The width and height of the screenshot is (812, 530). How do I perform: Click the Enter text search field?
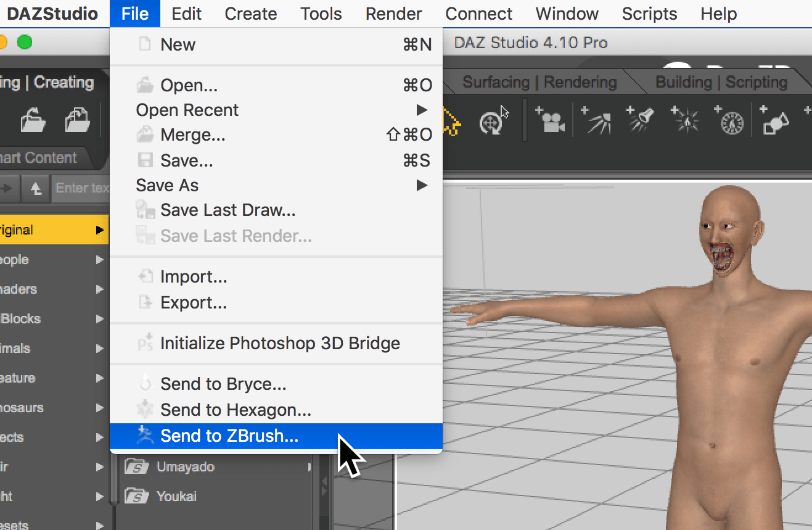point(81,188)
